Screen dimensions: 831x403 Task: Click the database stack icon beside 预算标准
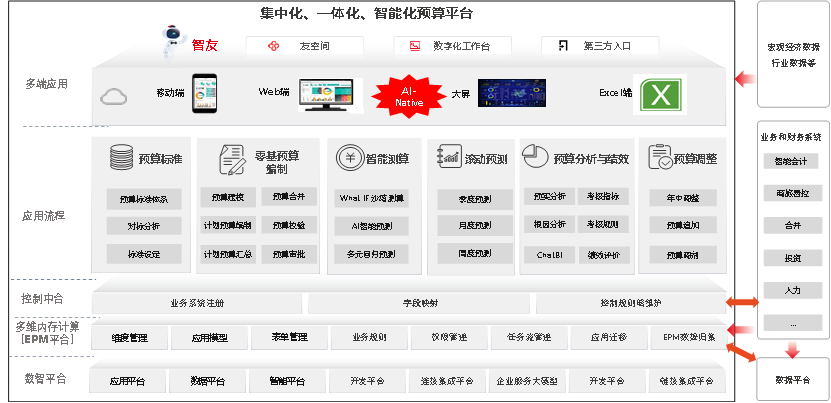(x=122, y=157)
